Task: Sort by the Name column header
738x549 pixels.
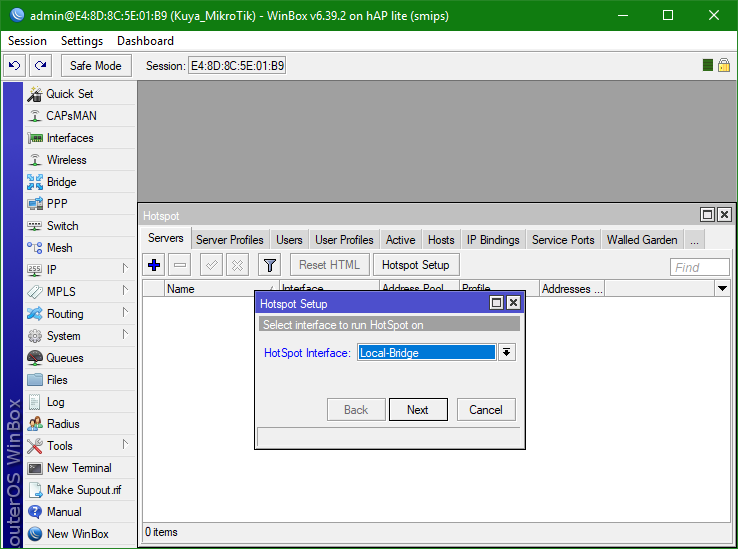Action: click(x=221, y=289)
